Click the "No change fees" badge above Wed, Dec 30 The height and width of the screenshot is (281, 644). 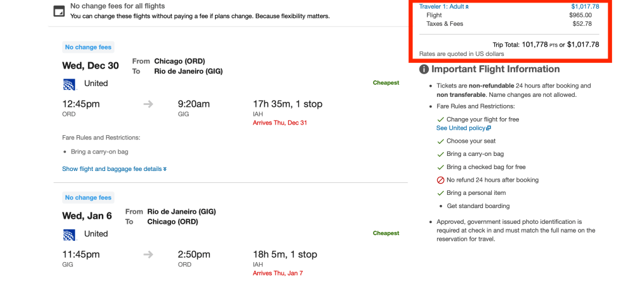point(89,47)
